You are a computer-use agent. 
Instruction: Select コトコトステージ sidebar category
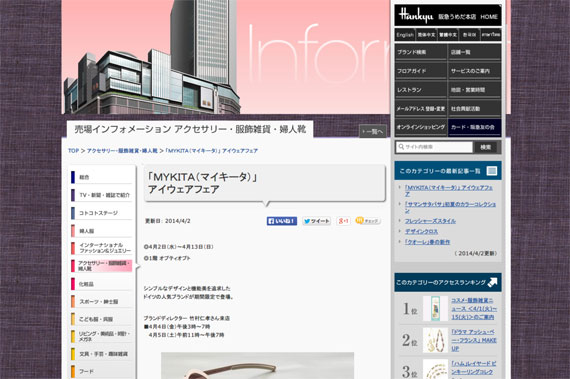point(101,213)
